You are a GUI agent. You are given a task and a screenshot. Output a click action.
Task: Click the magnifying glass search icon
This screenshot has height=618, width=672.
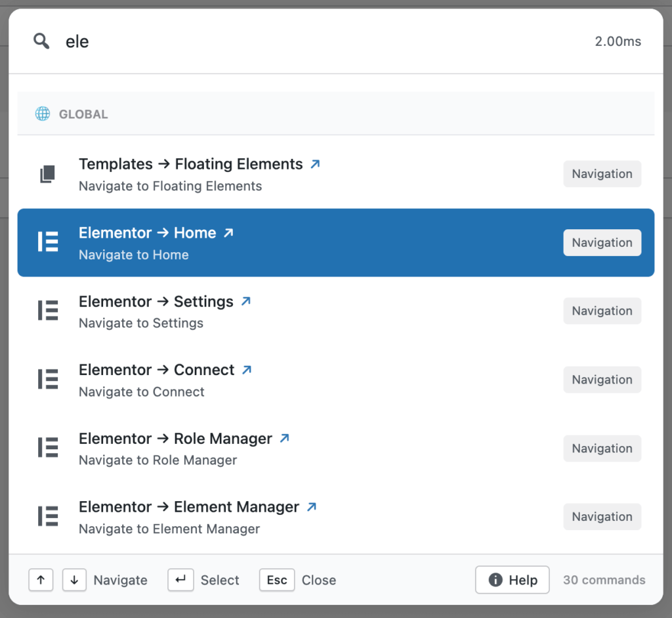pyautogui.click(x=41, y=41)
